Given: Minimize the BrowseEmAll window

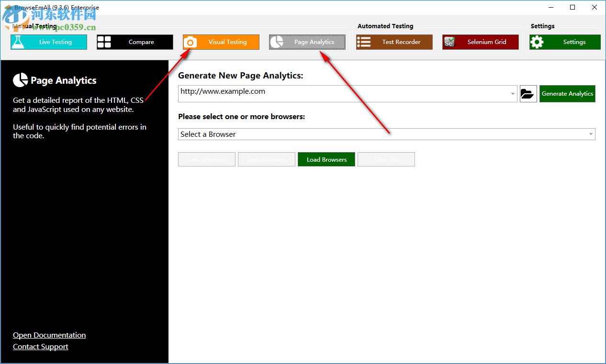Looking at the screenshot, I should tap(550, 7).
